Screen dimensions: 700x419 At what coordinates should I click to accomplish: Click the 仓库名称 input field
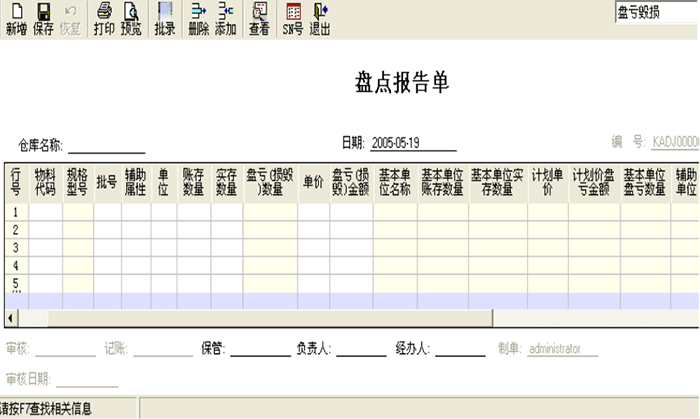tap(106, 145)
